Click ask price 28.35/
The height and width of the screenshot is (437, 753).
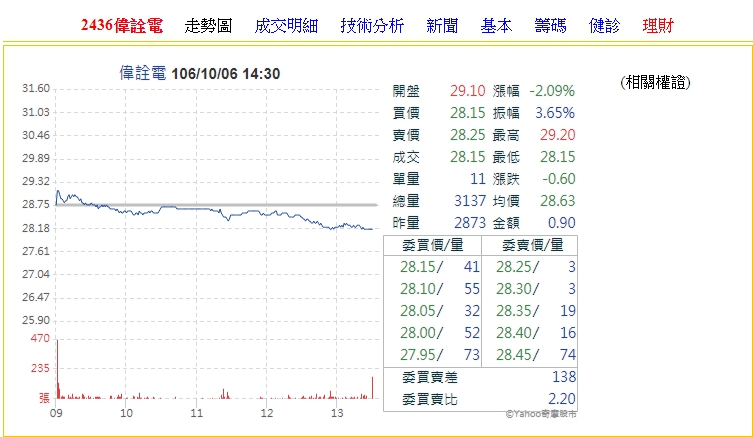point(518,311)
